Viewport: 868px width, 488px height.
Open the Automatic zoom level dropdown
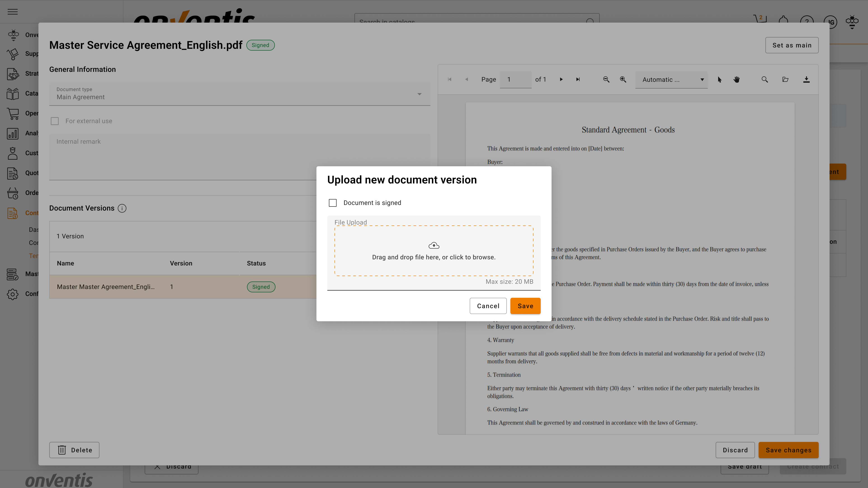[671, 80]
